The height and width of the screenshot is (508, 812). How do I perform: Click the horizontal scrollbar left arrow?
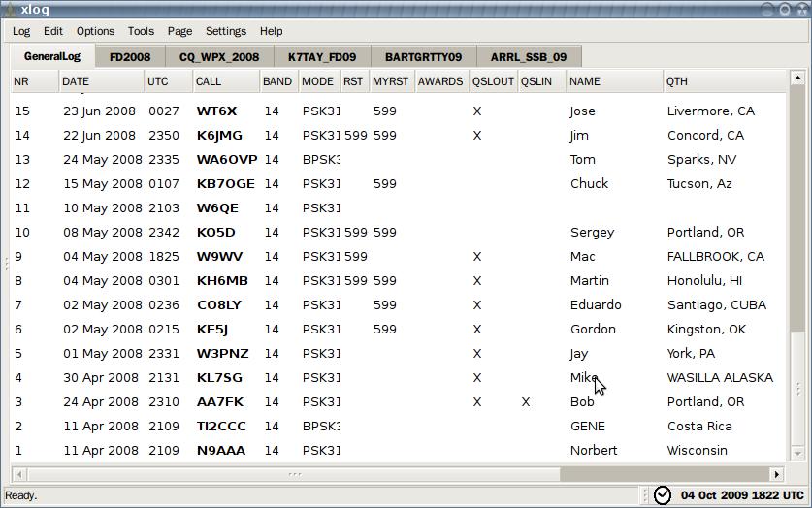(x=19, y=474)
